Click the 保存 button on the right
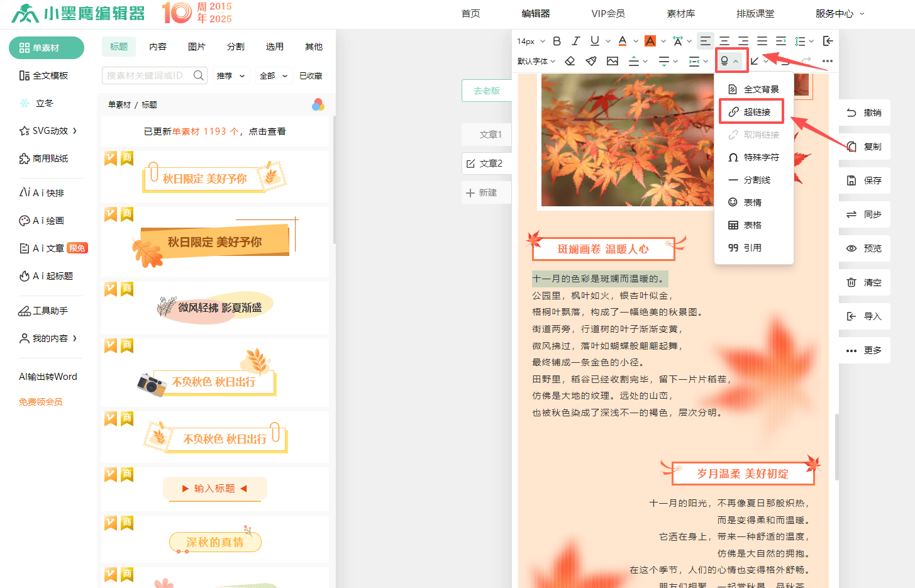The height and width of the screenshot is (588, 915). click(865, 180)
